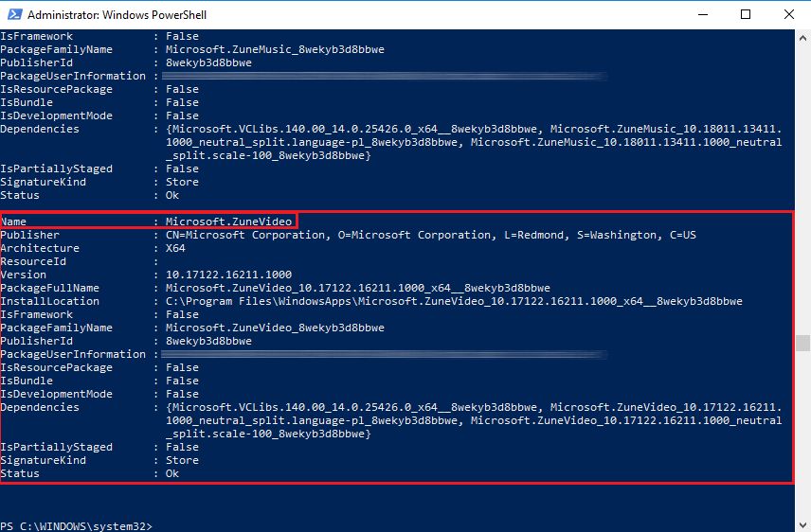Click the Name value Microsoft.ZuneVideo
This screenshot has height=532, width=811.
point(228,222)
